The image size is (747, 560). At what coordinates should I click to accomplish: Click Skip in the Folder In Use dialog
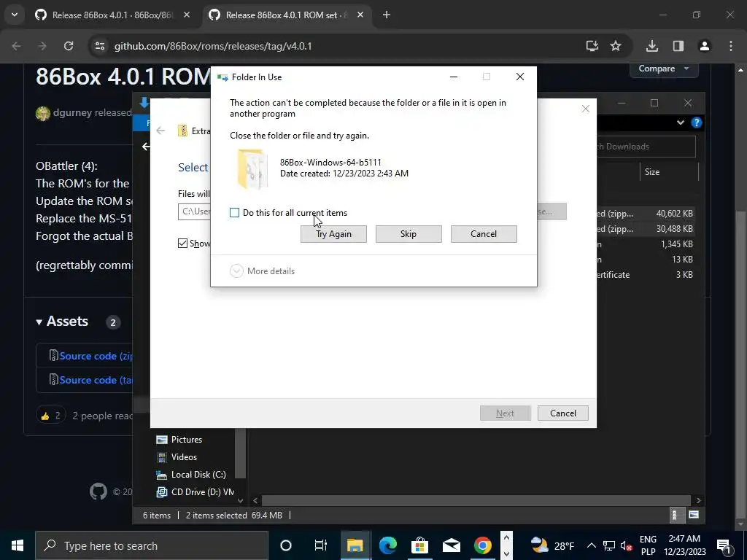coord(409,234)
